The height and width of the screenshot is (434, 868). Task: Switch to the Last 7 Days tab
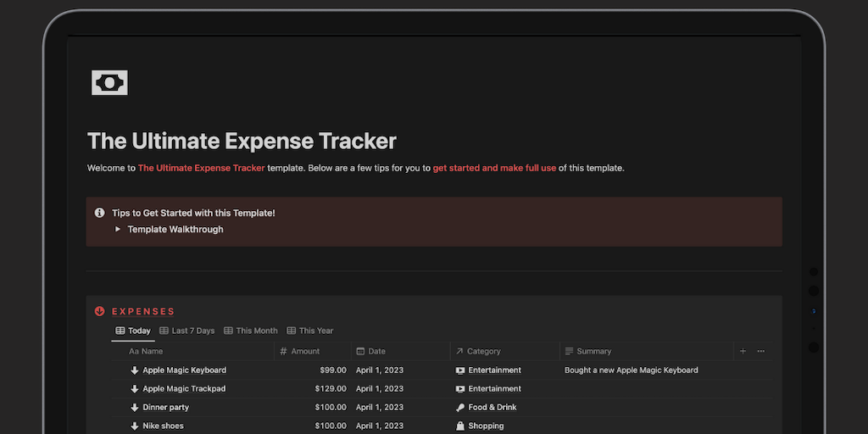click(x=186, y=331)
